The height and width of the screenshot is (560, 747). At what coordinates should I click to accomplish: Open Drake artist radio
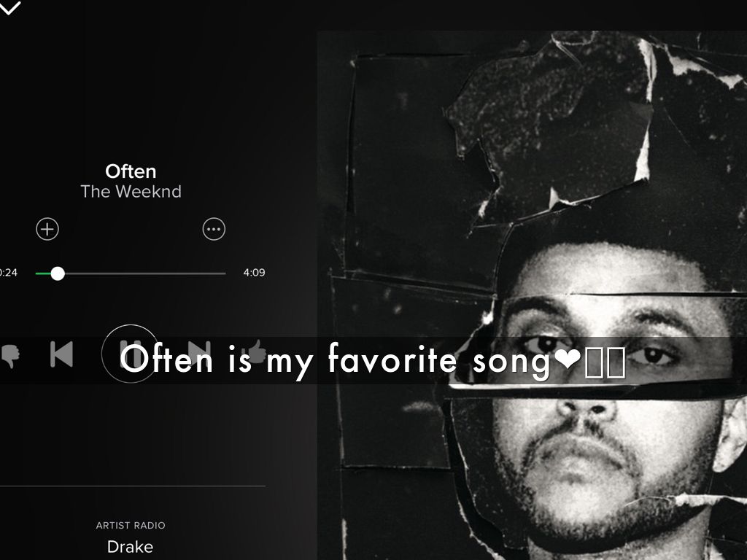[x=130, y=547]
